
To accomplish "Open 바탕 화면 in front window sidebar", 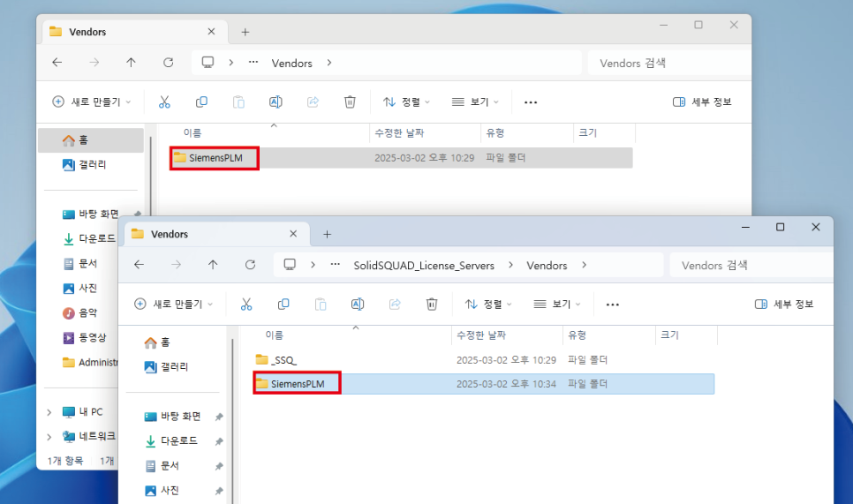I will [174, 417].
